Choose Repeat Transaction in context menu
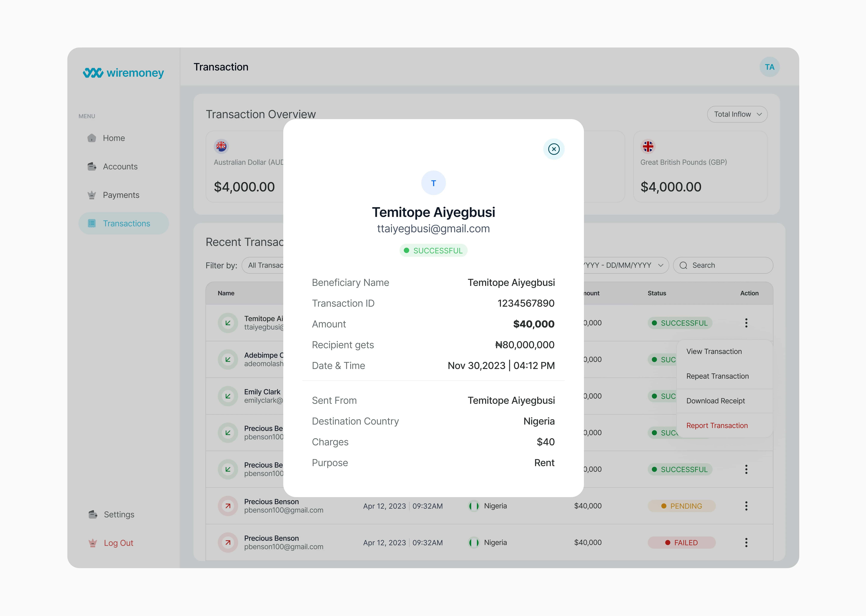Image resolution: width=866 pixels, height=616 pixels. click(x=725, y=376)
